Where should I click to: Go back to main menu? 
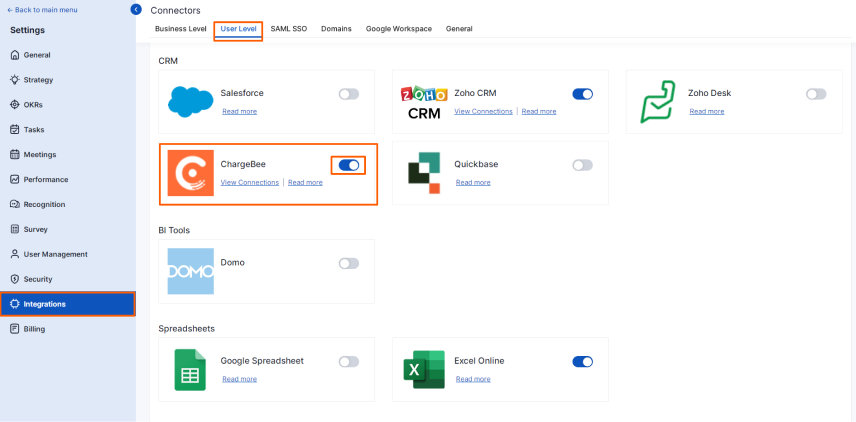(42, 10)
